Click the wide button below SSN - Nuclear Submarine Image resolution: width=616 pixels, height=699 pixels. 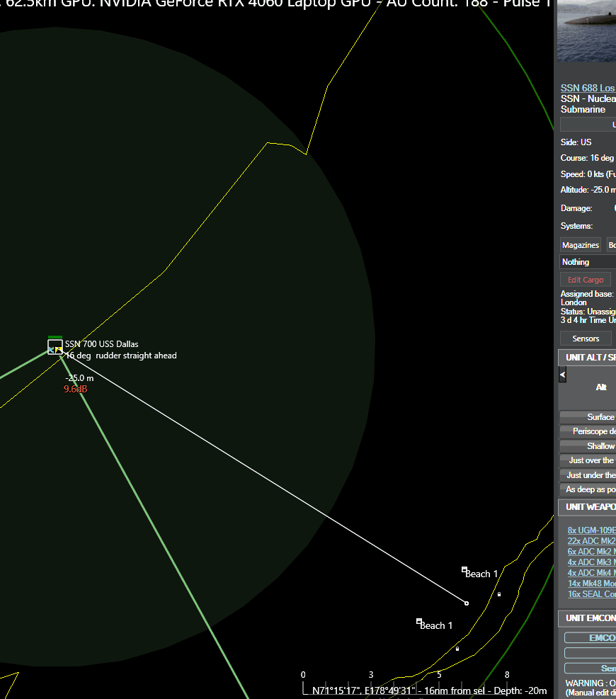588,125
